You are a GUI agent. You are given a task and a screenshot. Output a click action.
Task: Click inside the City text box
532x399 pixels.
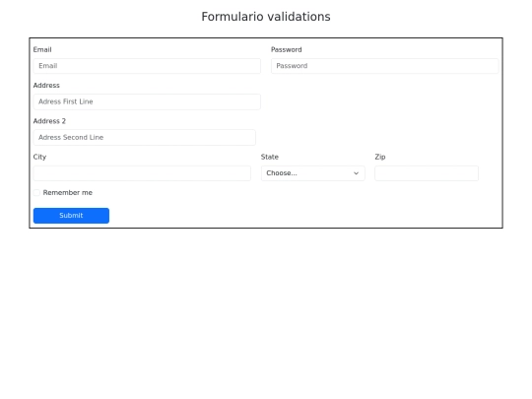[x=142, y=173]
